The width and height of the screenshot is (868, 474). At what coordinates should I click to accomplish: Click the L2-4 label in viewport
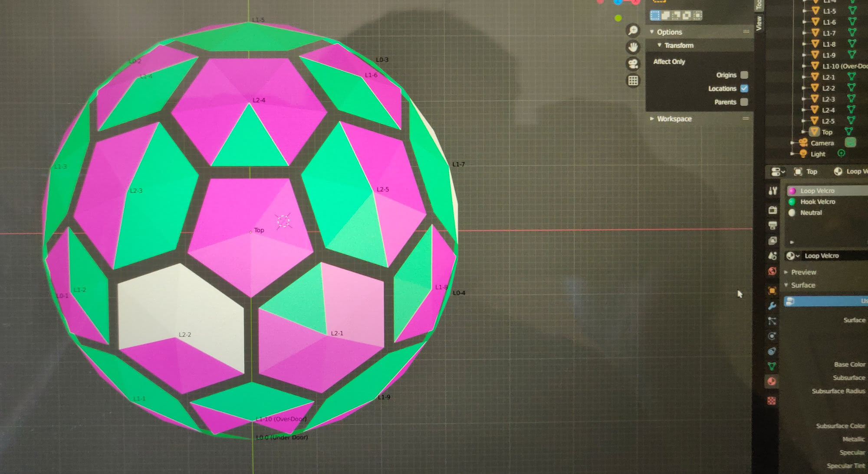tap(259, 100)
